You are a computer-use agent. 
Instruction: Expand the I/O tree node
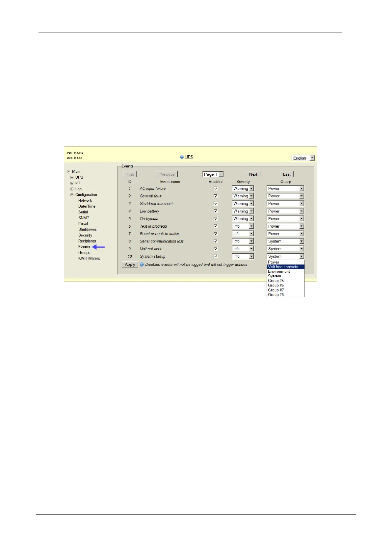(72, 183)
